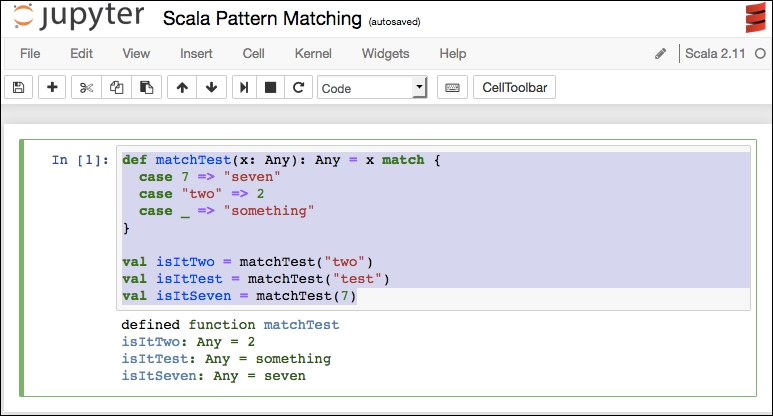Image resolution: width=773 pixels, height=416 pixels.
Task: Click the save and checkpoint icon
Action: (x=19, y=87)
